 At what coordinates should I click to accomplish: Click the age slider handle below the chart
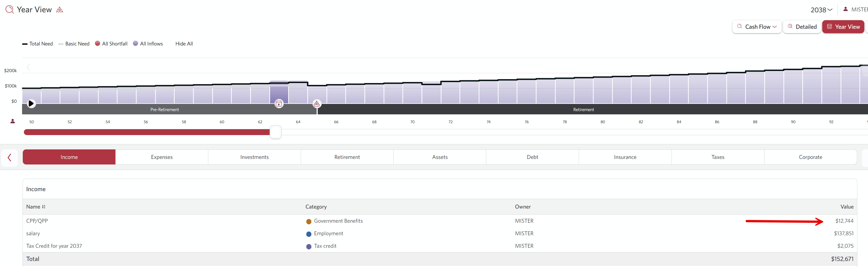(276, 132)
